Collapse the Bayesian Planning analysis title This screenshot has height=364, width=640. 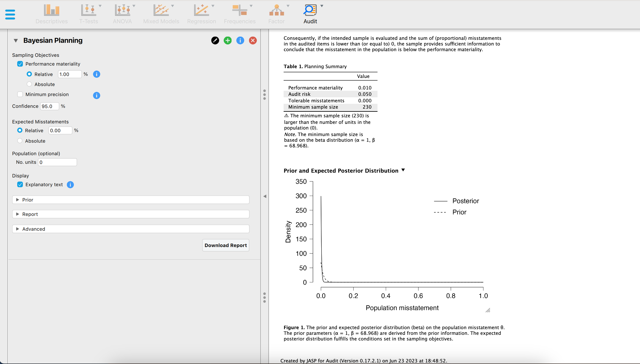[x=16, y=40]
